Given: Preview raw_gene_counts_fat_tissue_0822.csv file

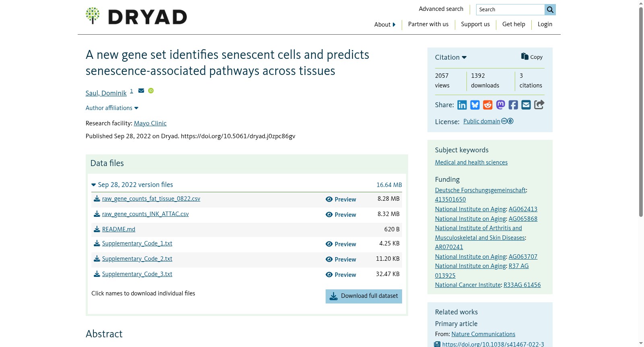Looking at the screenshot, I should coord(341,199).
